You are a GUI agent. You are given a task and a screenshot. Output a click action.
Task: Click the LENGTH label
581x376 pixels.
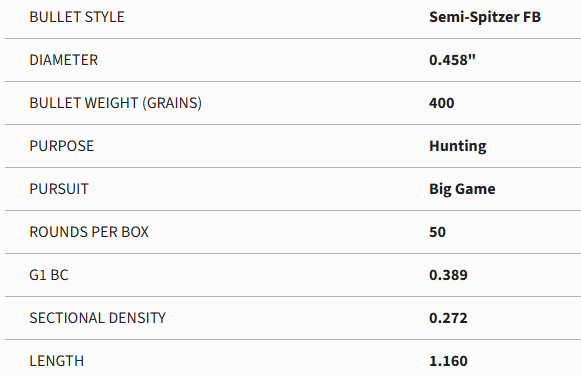57,361
